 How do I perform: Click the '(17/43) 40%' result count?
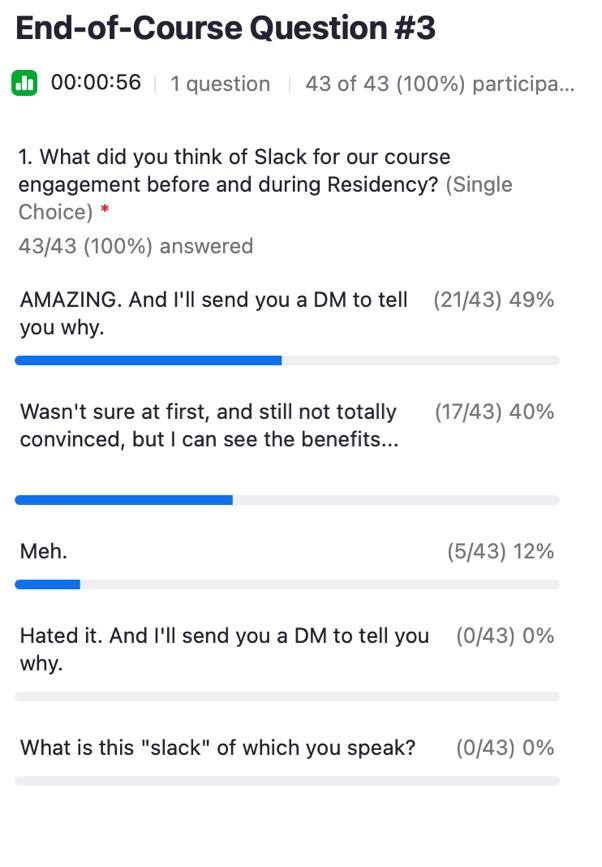(x=495, y=411)
